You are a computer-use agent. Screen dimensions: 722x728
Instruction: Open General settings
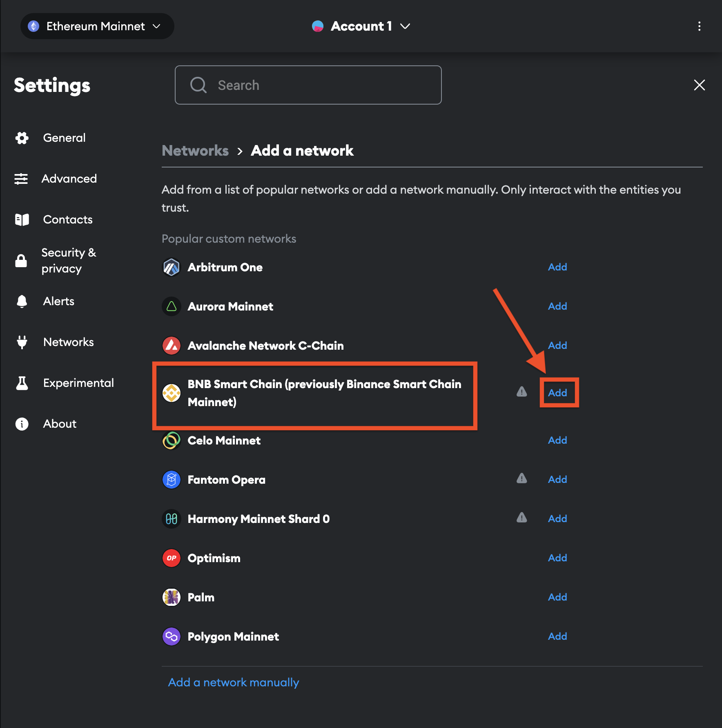pos(64,138)
